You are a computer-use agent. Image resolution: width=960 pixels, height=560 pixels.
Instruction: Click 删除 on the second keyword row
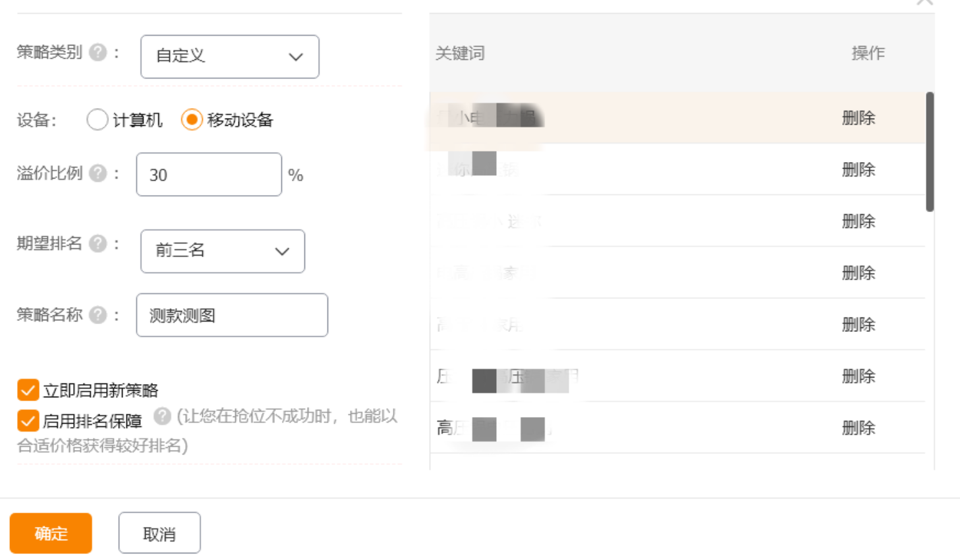pyautogui.click(x=858, y=170)
